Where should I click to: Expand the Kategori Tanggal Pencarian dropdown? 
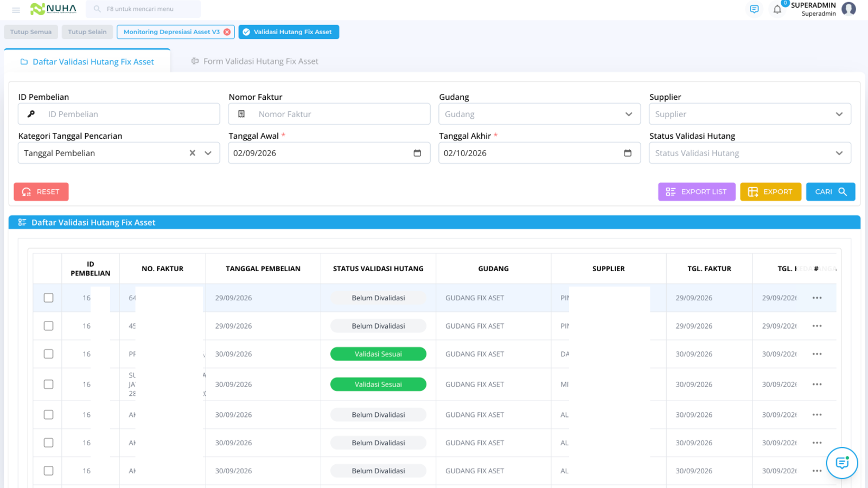point(208,153)
